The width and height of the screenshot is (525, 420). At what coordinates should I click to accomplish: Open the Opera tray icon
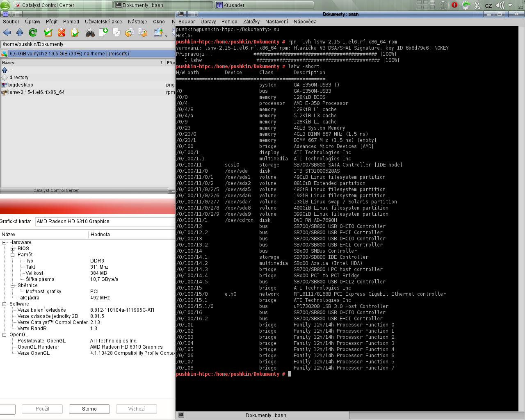[x=454, y=5]
